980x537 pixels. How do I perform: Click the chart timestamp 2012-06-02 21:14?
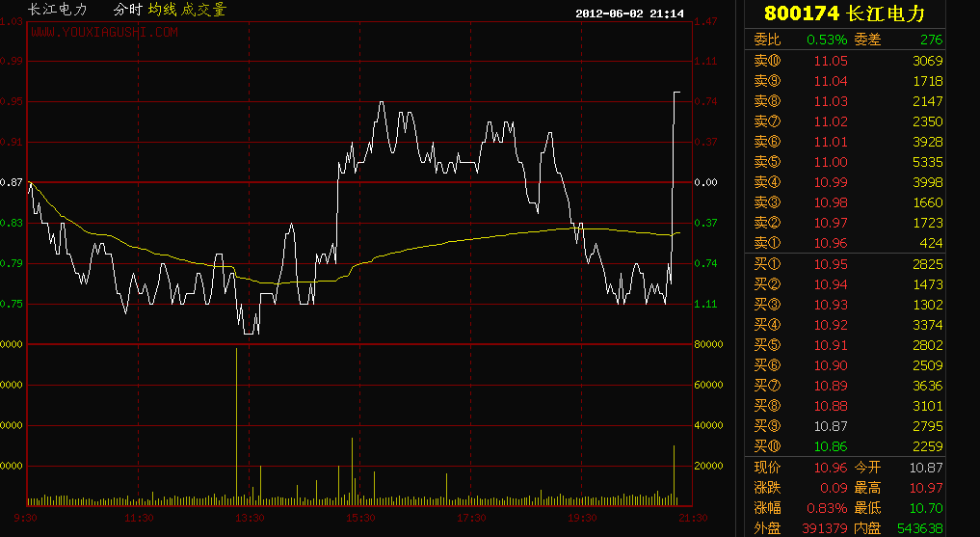click(630, 13)
